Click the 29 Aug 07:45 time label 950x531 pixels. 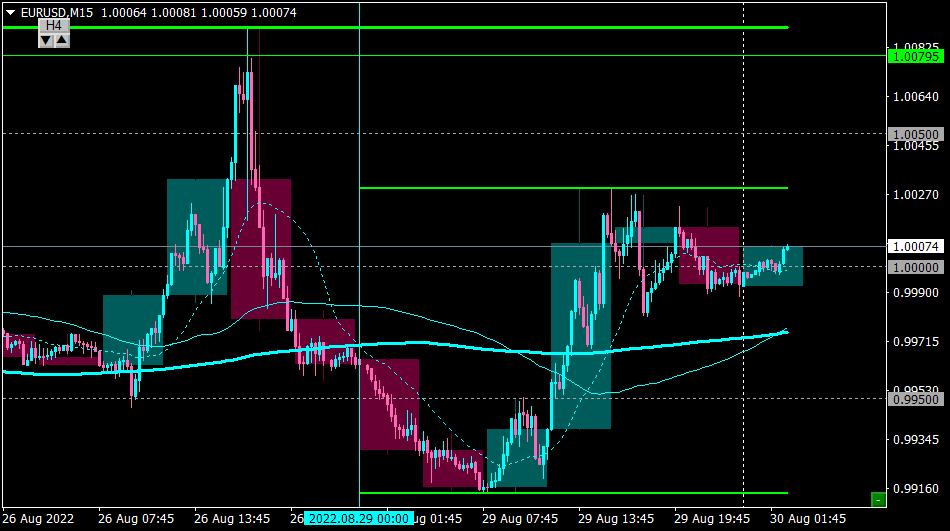tap(520, 519)
